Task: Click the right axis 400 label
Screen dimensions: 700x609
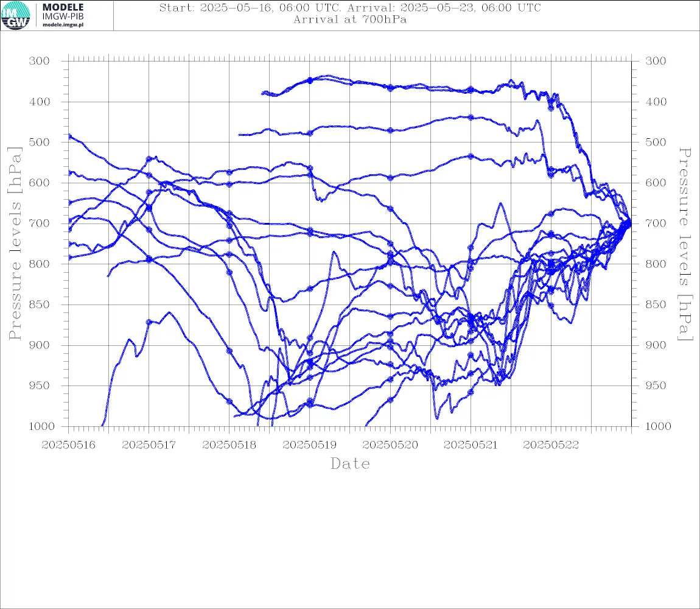Action: [x=656, y=102]
